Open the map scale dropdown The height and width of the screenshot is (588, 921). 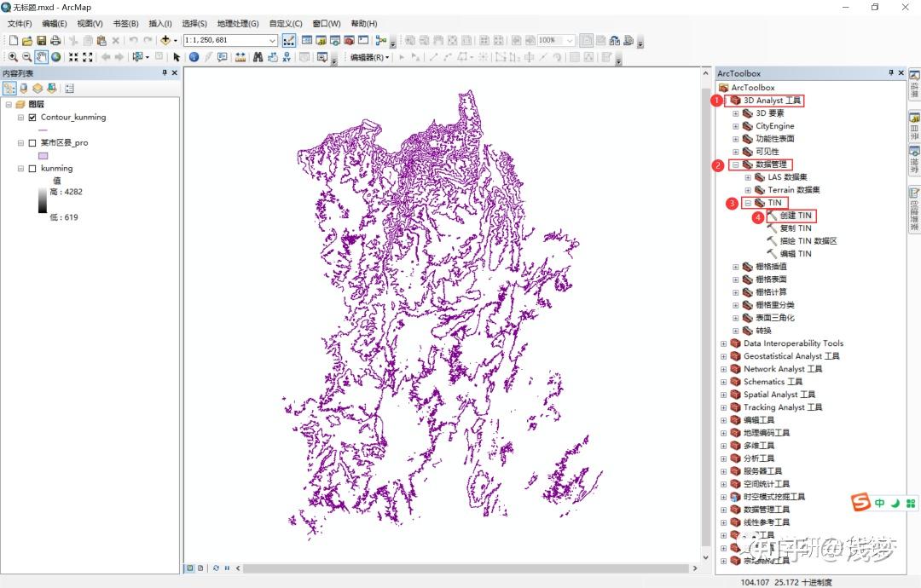coord(271,39)
